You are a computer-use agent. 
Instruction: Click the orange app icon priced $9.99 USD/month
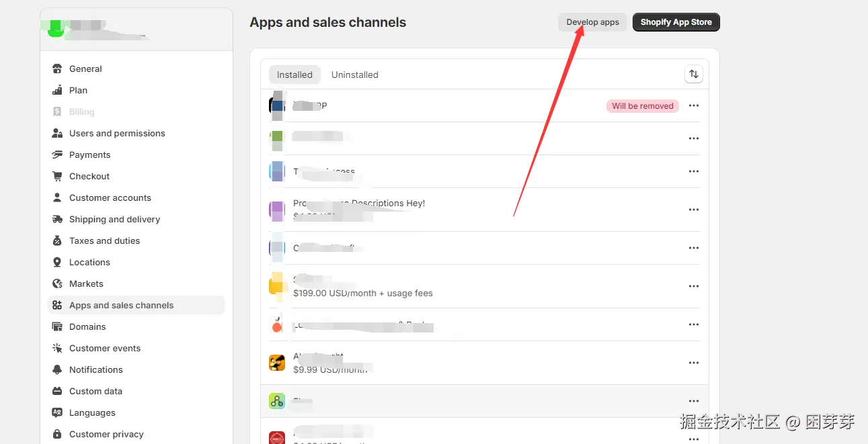[277, 363]
